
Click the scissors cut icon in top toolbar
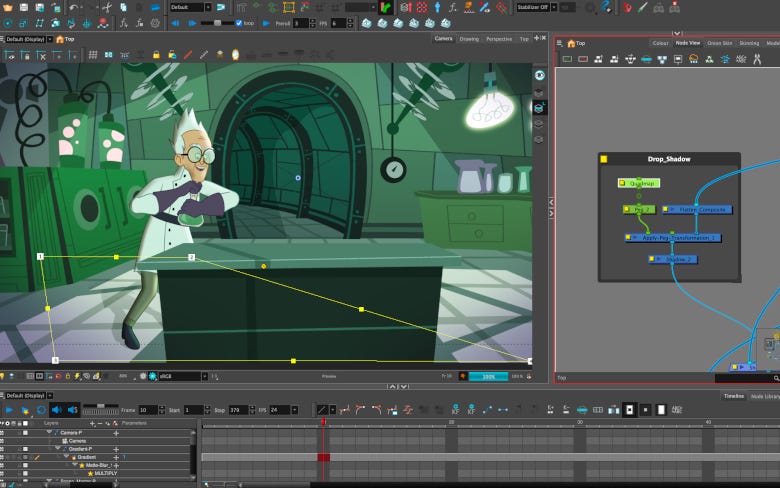click(x=106, y=8)
